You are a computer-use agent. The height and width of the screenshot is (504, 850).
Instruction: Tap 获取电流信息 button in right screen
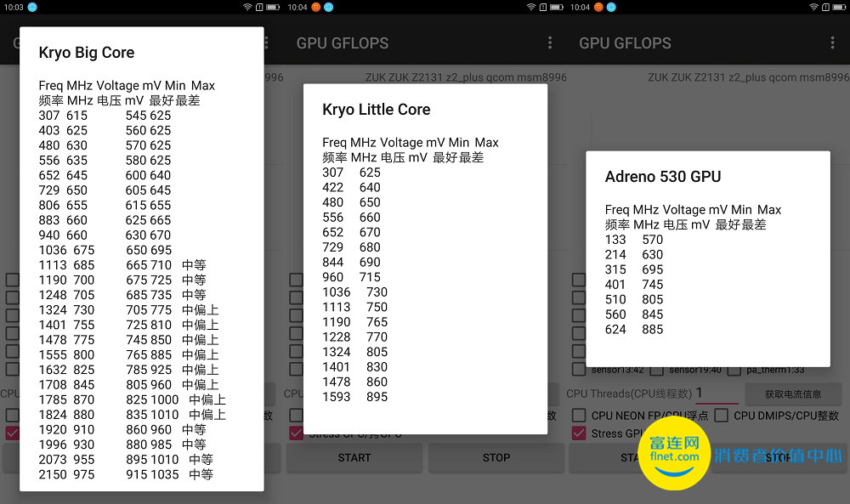pyautogui.click(x=793, y=394)
